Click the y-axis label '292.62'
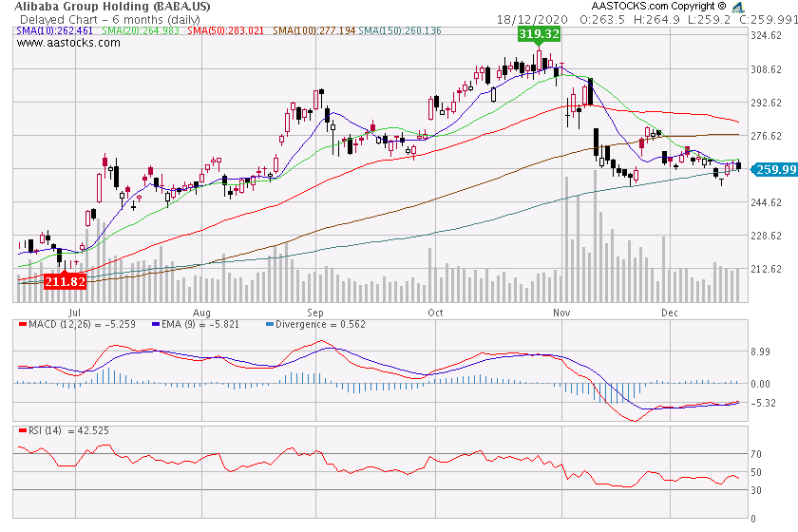The height and width of the screenshot is (532, 798). point(766,103)
